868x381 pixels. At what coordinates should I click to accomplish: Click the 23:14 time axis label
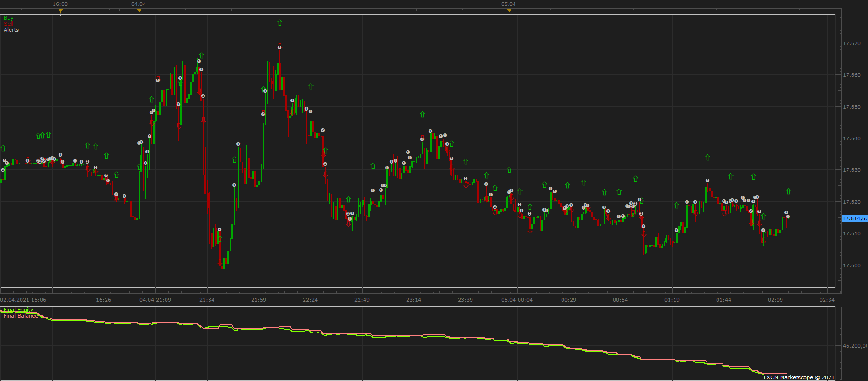coord(414,300)
